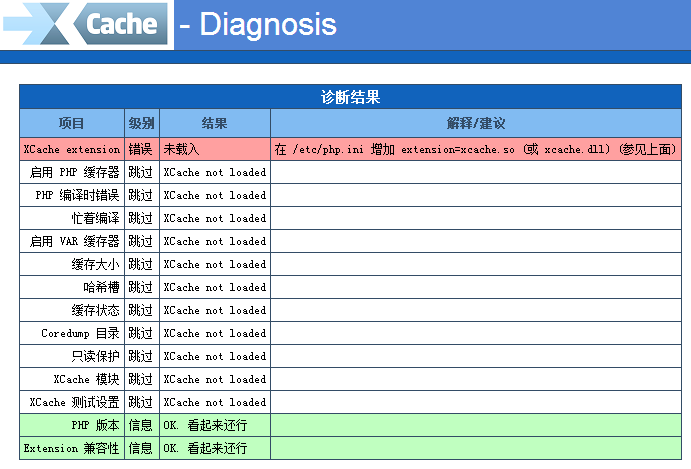The height and width of the screenshot is (469, 691).
Task: Click 'OK. 看起来还行' in PHP 版本 row
Action: (205, 425)
